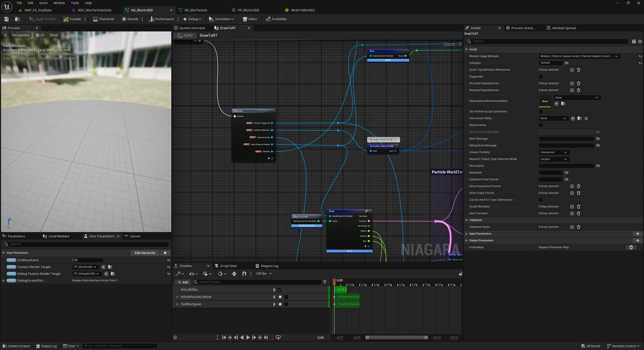Expand TestBlurSpawn track
Image resolution: width=644 pixels, height=350 pixels.
pyautogui.click(x=177, y=304)
